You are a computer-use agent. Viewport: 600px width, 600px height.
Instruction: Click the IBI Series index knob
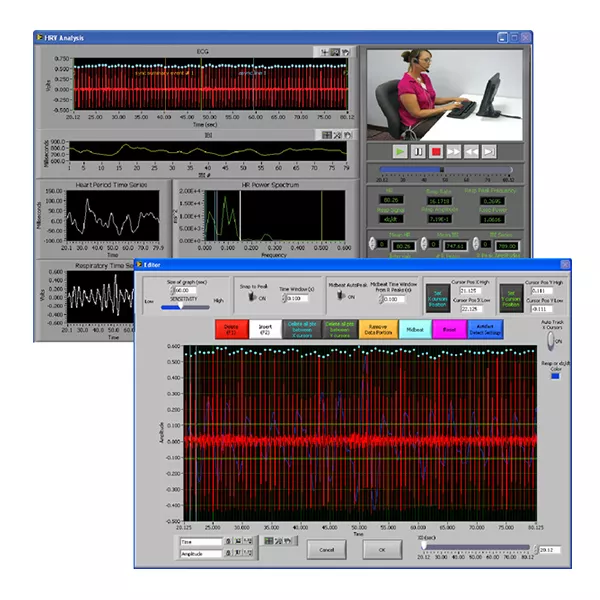[476, 243]
